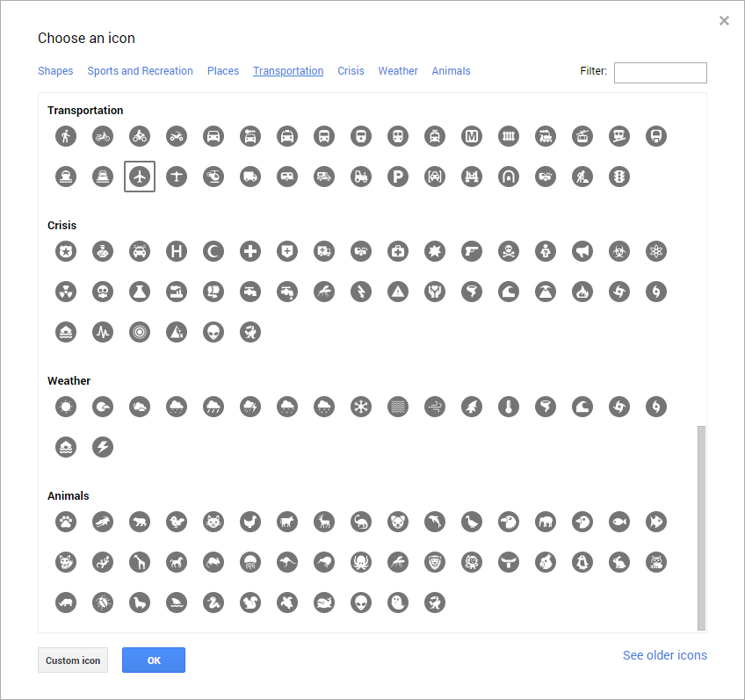The image size is (745, 700).
Task: Choose the penguin animal icon
Action: [x=582, y=562]
